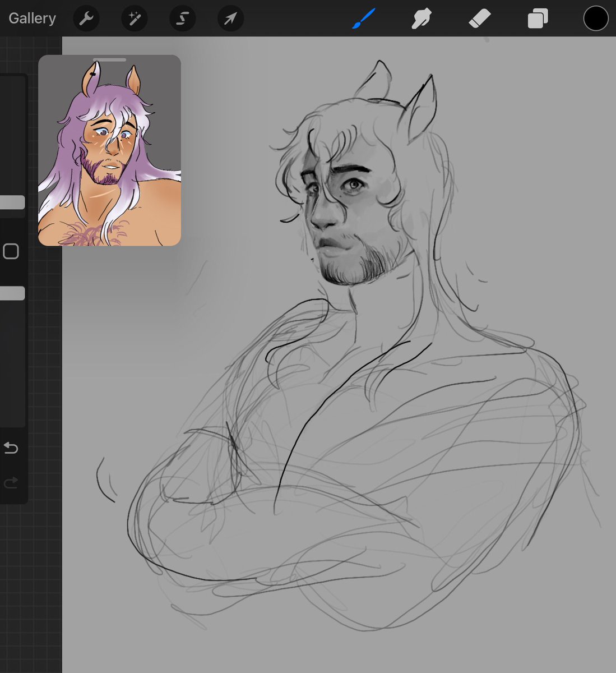The image size is (616, 673).
Task: Open the Adjustments magic wand menu
Action: coord(135,19)
